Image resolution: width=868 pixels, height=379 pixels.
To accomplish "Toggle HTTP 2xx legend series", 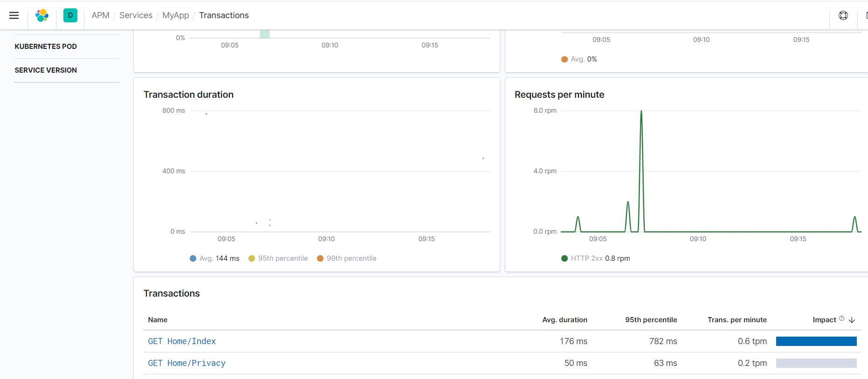I will (x=595, y=258).
